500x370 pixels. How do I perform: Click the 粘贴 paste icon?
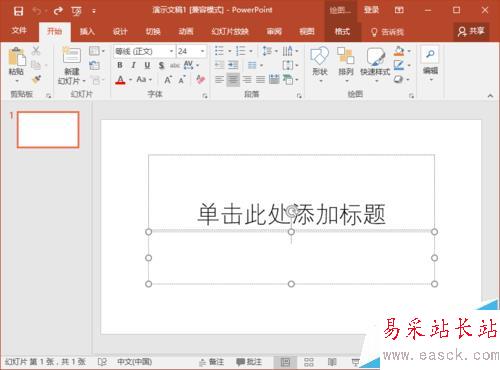(x=17, y=57)
